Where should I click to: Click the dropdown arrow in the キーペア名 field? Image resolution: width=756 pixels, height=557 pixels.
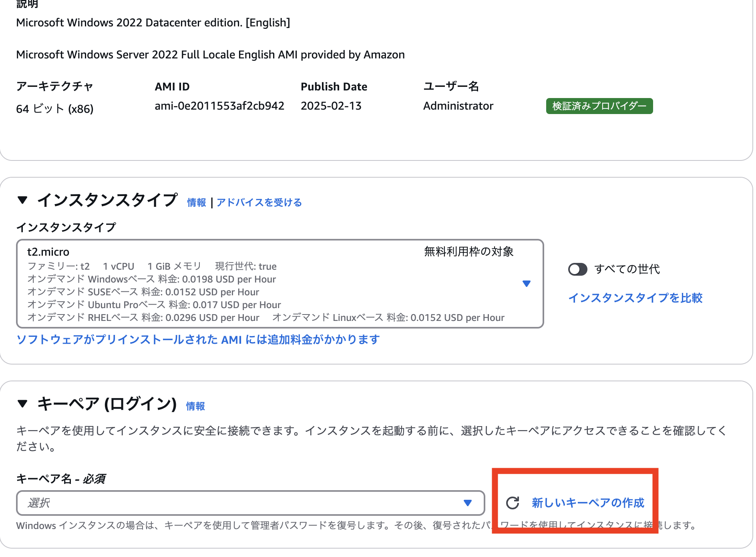(x=467, y=503)
